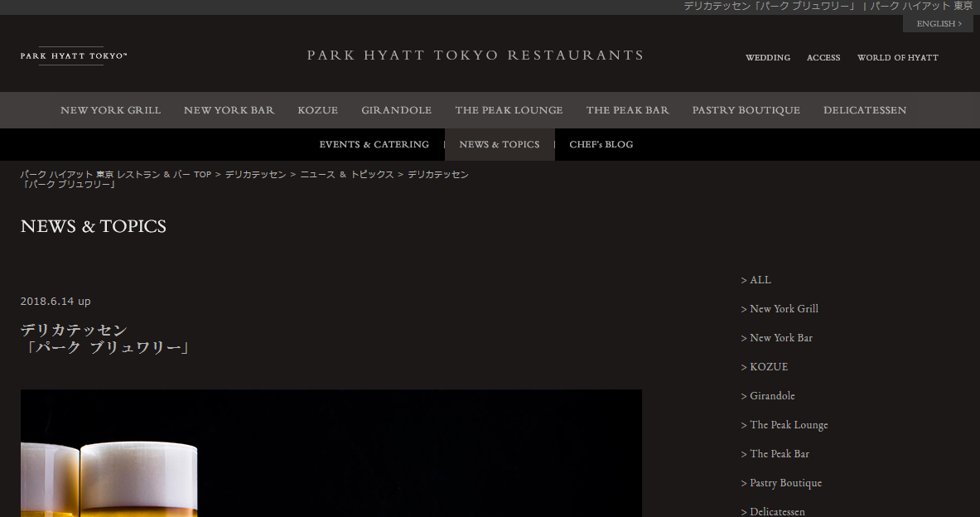Filter news by Delicatessen in the sidebar
The width and height of the screenshot is (980, 517).
coord(773,511)
